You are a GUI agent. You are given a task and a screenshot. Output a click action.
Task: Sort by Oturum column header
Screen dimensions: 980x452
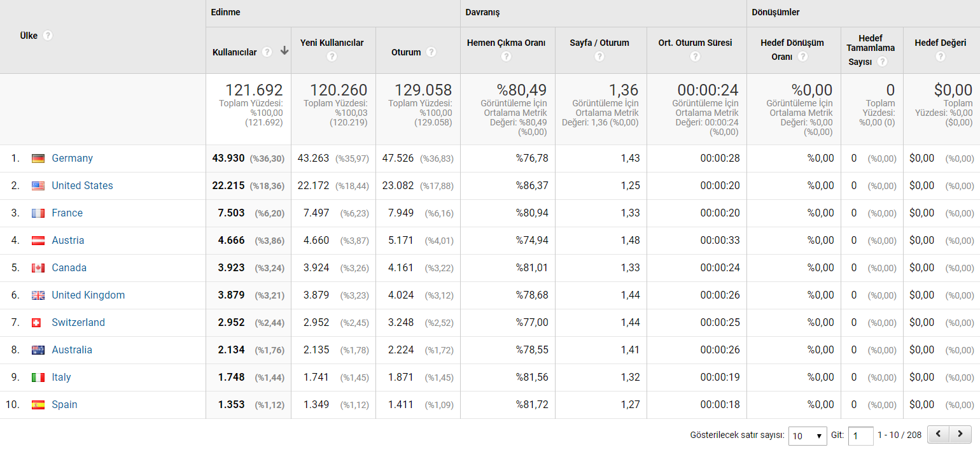(406, 52)
